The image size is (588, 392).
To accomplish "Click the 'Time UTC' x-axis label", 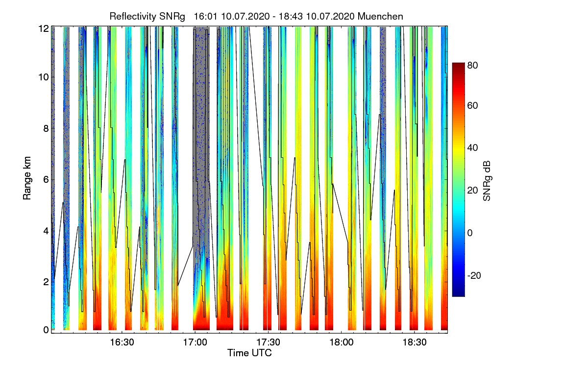I will [249, 353].
